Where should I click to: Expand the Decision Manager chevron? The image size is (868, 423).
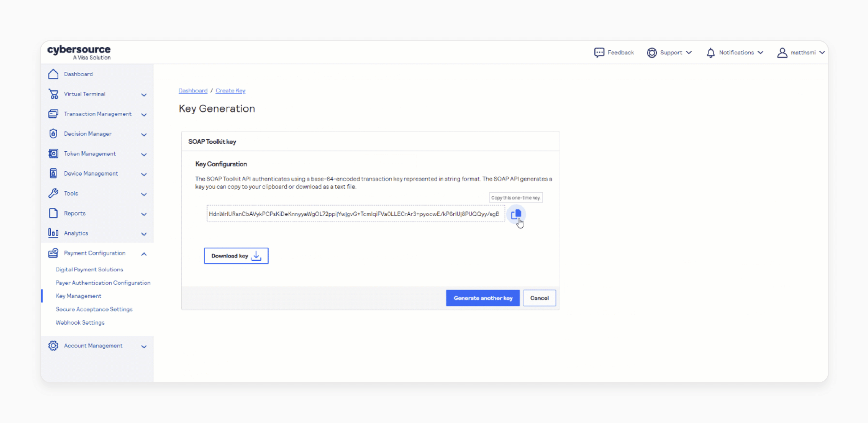[x=144, y=134]
